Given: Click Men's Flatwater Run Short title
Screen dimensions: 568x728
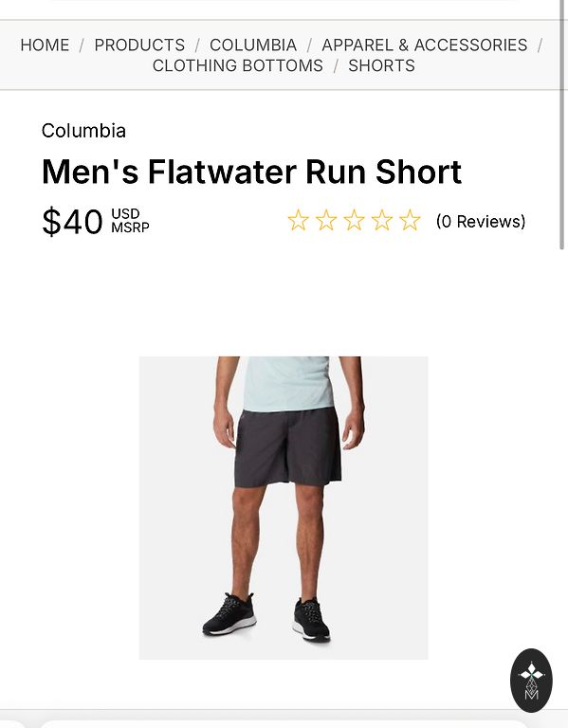Looking at the screenshot, I should tap(251, 172).
